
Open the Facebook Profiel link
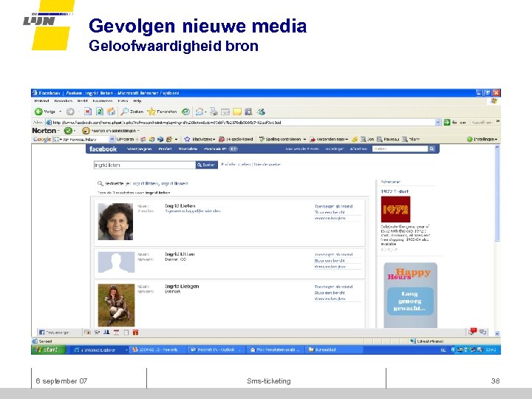(165, 149)
